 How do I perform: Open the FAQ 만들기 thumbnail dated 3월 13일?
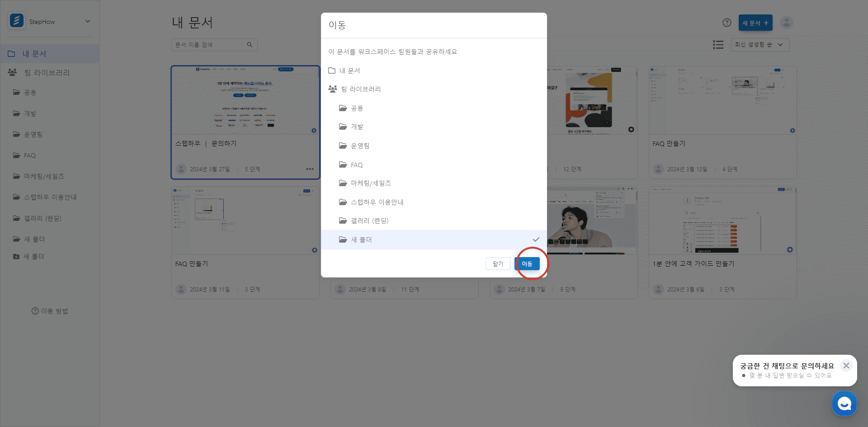722,100
